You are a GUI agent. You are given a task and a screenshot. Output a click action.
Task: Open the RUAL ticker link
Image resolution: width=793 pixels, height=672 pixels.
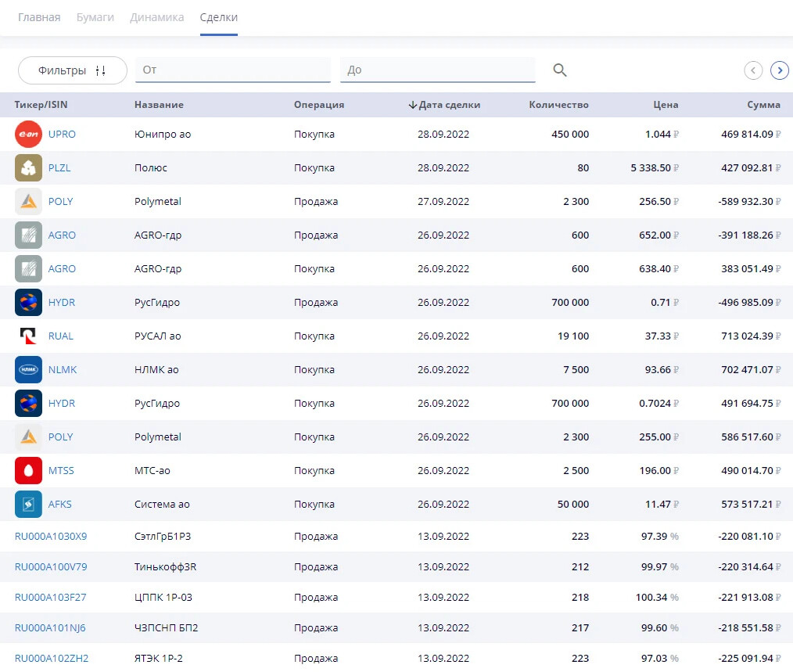pyautogui.click(x=61, y=336)
